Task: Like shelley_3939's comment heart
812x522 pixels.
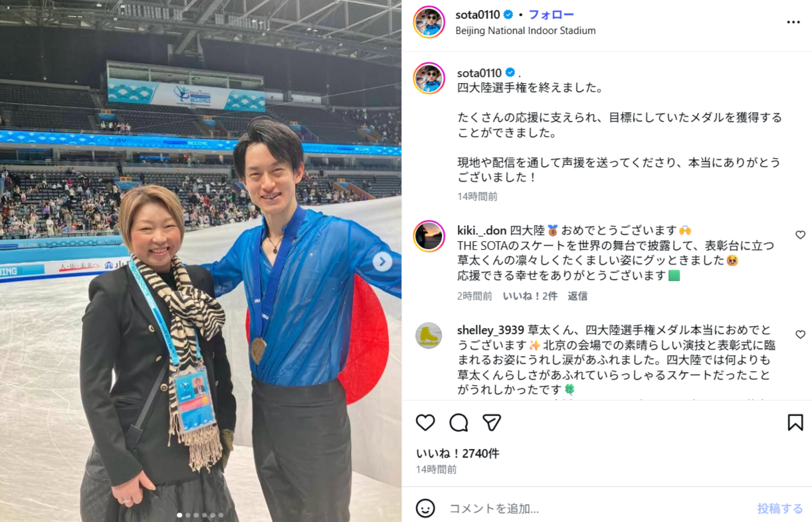Action: [x=800, y=335]
